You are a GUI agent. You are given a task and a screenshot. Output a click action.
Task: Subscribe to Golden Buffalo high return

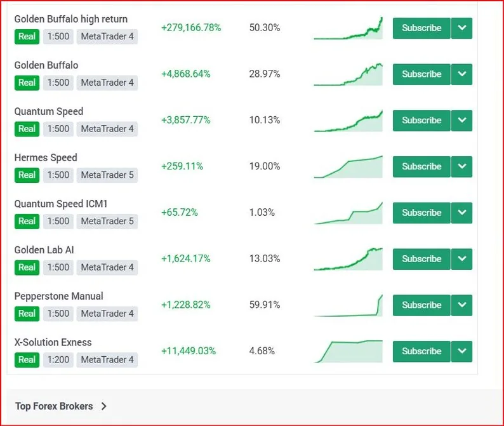pos(421,28)
